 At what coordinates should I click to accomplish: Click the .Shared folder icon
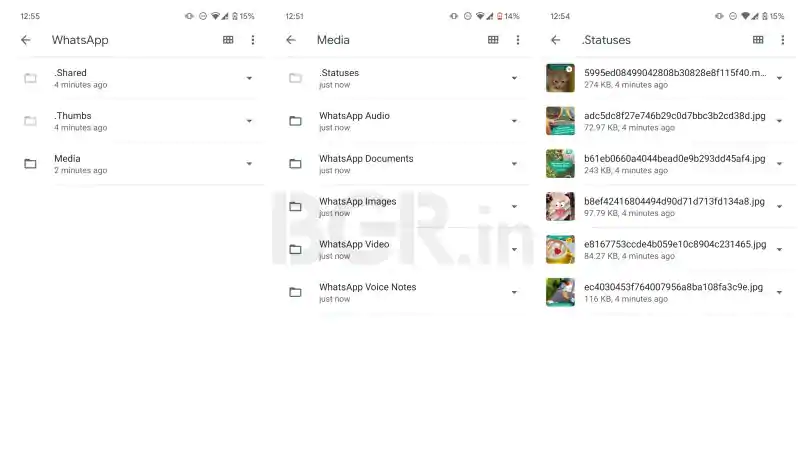pos(30,78)
